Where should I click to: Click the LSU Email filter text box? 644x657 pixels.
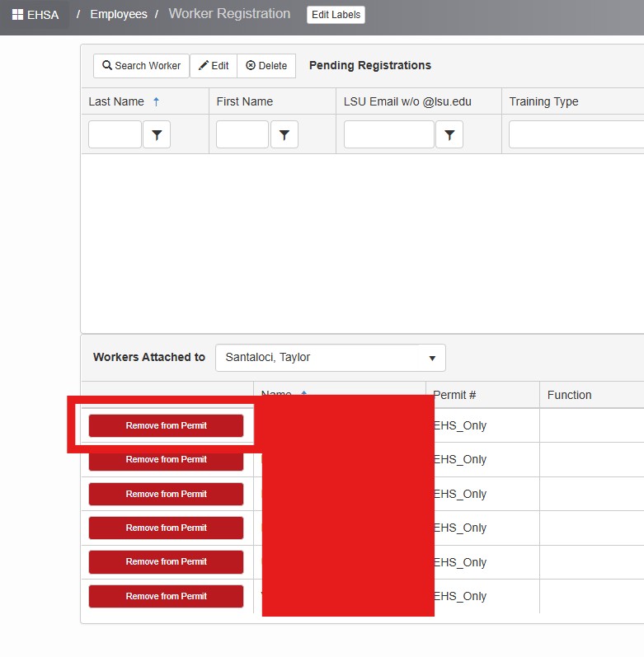point(389,135)
